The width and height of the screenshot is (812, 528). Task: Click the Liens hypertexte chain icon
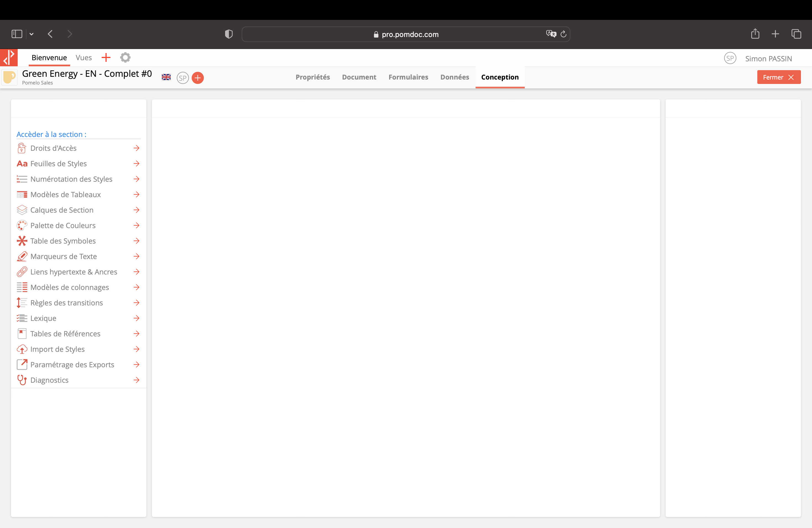[22, 272]
